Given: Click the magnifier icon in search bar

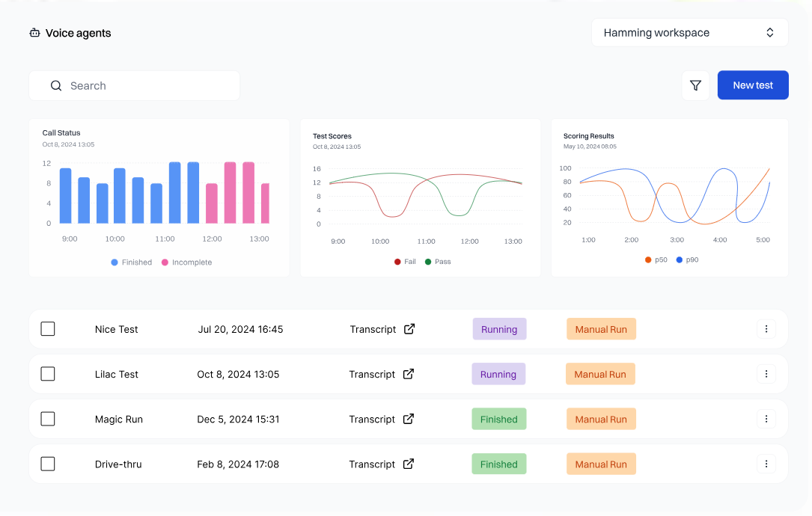Looking at the screenshot, I should (x=56, y=86).
